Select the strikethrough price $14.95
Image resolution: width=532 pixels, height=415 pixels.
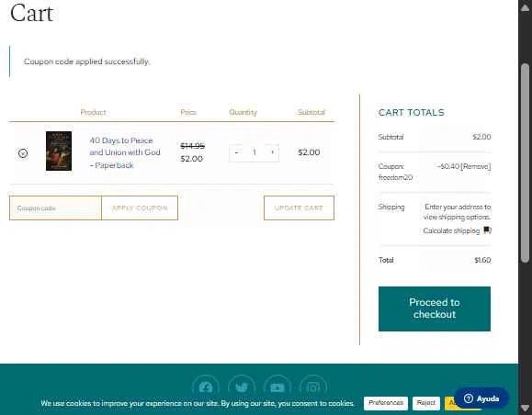tap(192, 146)
